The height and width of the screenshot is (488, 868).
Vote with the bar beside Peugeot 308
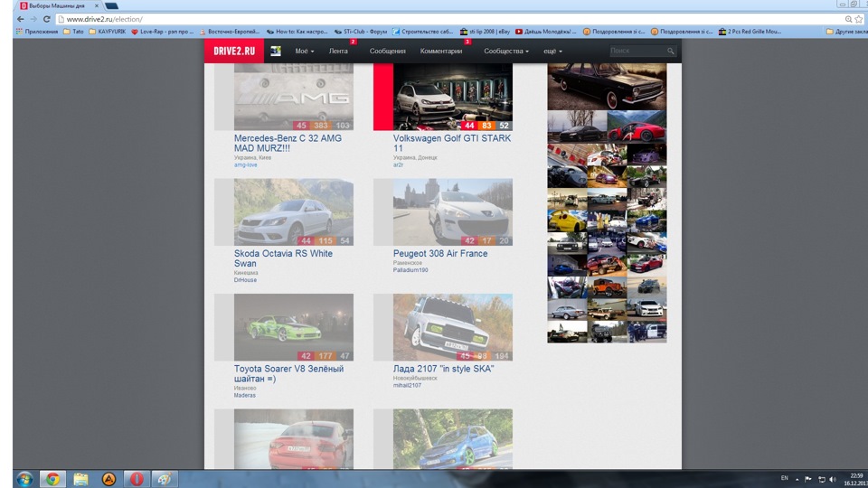point(383,211)
